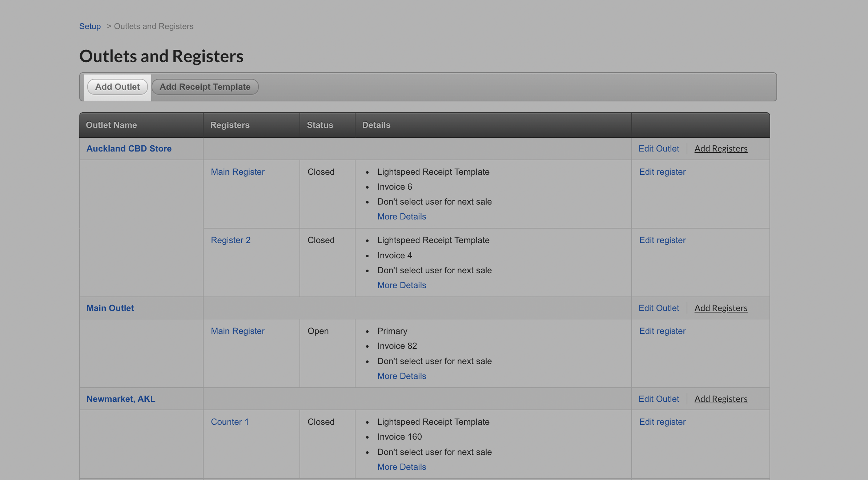Viewport: 868px width, 480px height.
Task: Open the Setup breadcrumb link
Action: click(x=90, y=26)
